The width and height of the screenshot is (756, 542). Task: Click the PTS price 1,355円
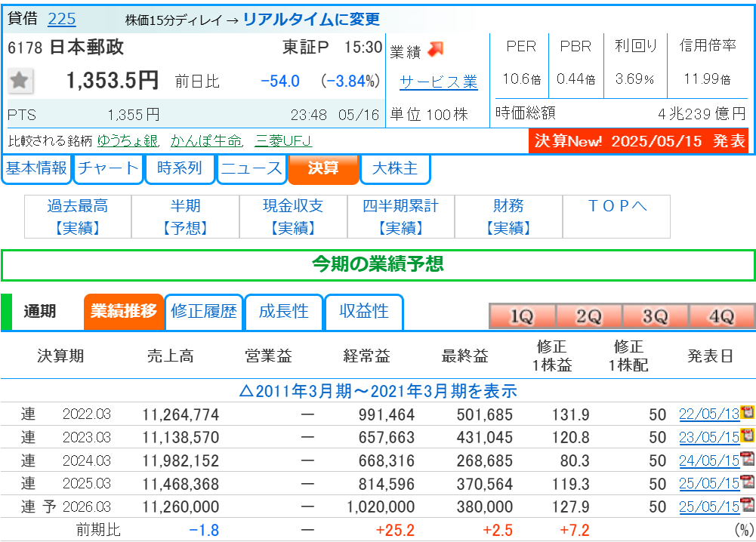tap(134, 115)
